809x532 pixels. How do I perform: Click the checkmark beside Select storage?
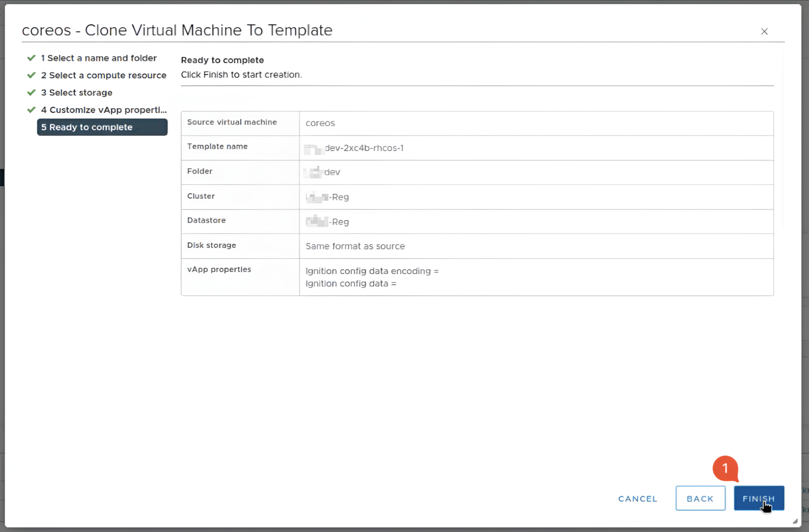31,93
